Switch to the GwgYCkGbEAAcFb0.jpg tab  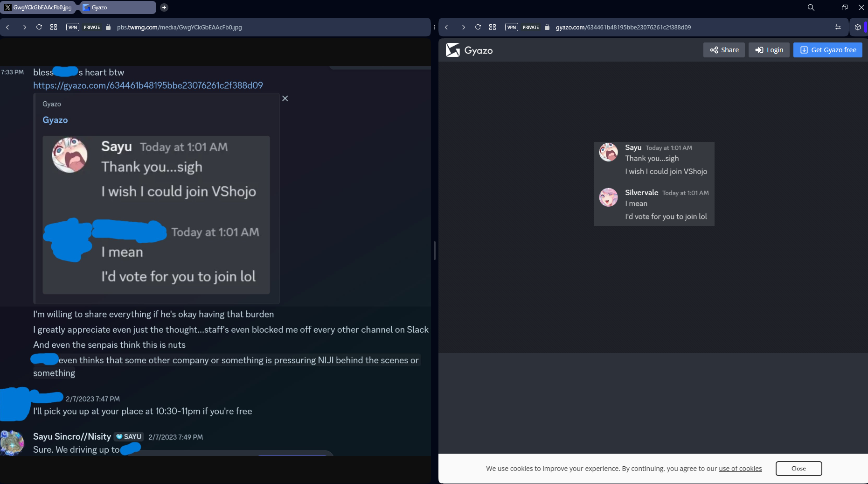point(38,7)
